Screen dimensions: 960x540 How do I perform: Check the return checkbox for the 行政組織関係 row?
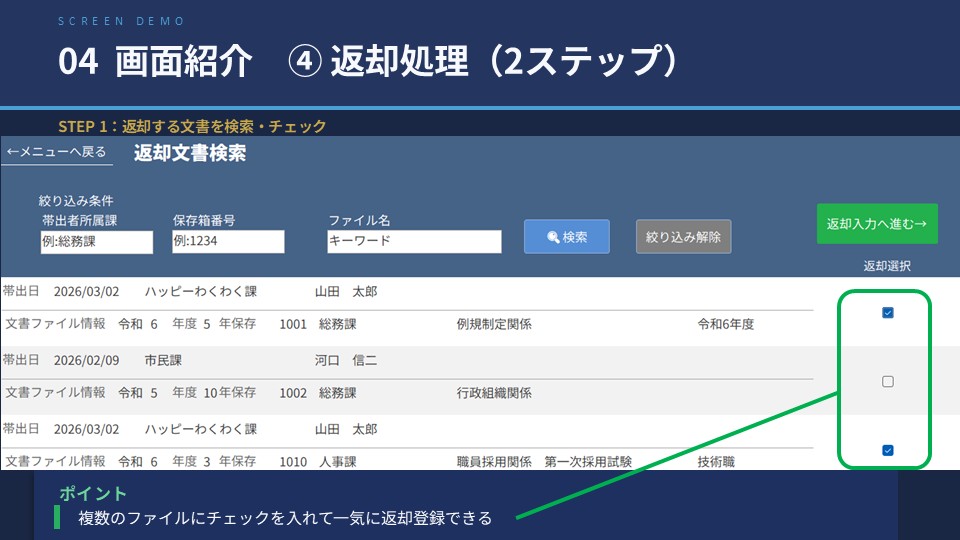point(887,381)
